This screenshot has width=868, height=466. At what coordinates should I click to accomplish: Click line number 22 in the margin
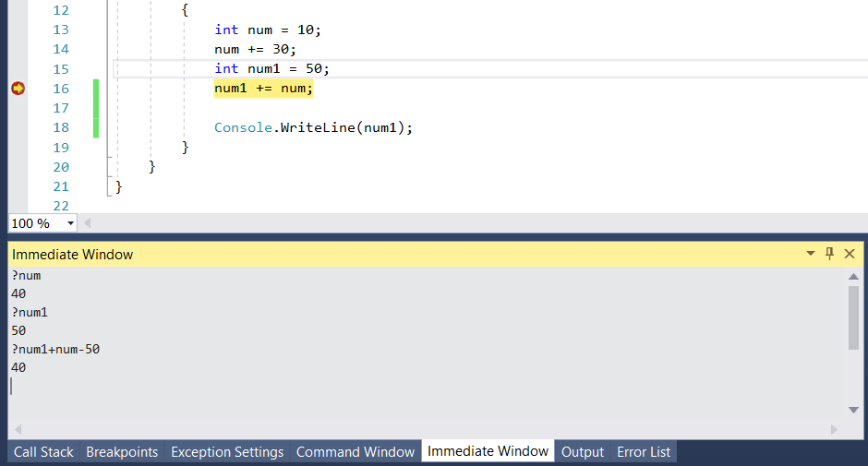[x=61, y=206]
